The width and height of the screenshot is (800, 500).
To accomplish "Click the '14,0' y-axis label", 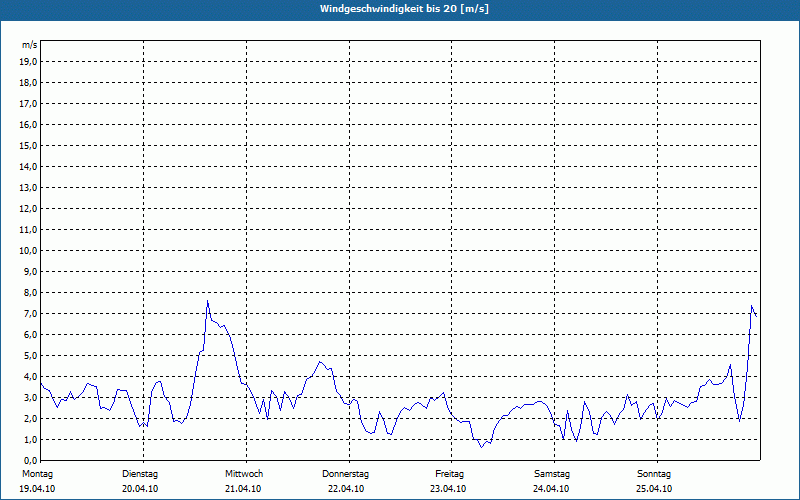I will click(29, 166).
